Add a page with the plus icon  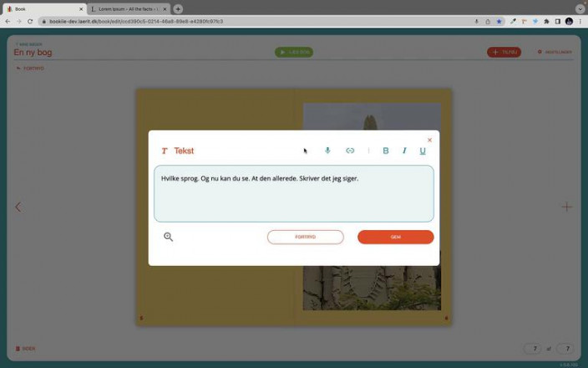pyautogui.click(x=566, y=207)
